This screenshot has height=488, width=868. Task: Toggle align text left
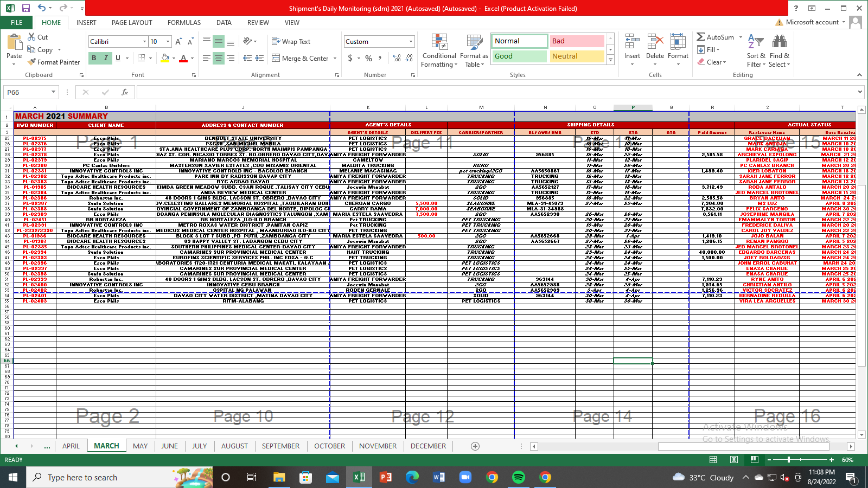point(207,58)
